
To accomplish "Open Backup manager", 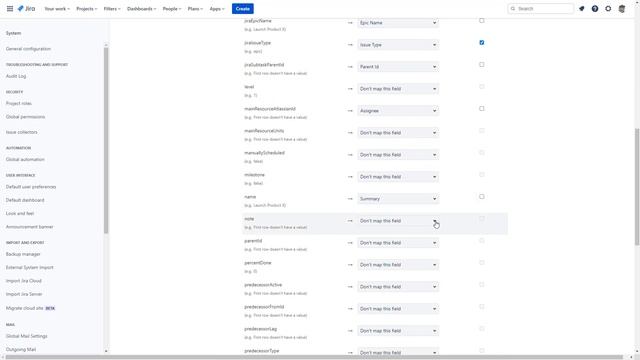I will [x=23, y=254].
